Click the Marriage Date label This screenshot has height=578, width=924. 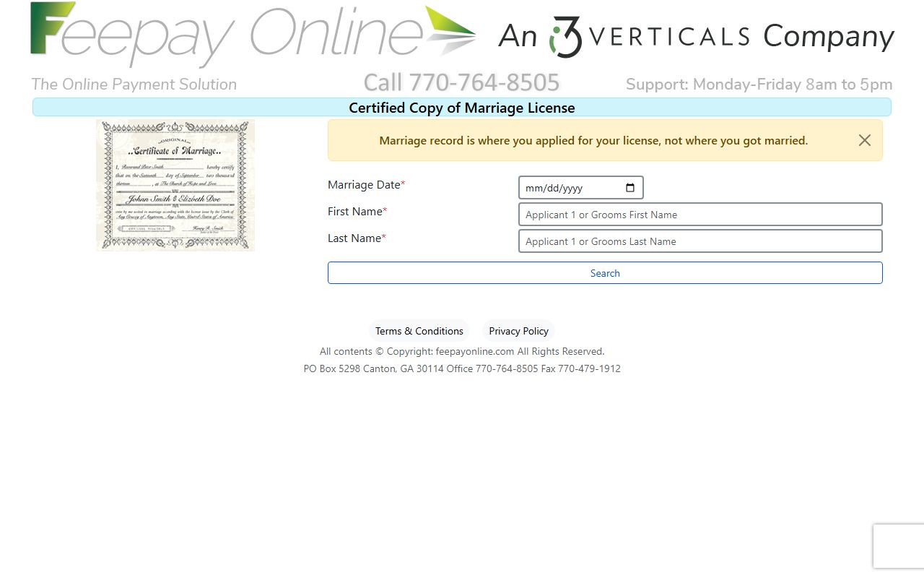pos(367,185)
